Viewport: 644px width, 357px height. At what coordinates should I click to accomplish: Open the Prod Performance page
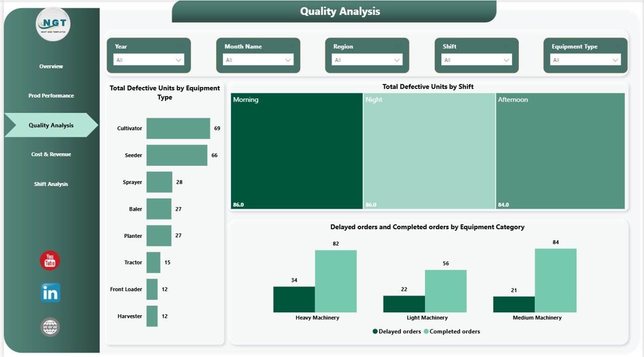pyautogui.click(x=51, y=96)
